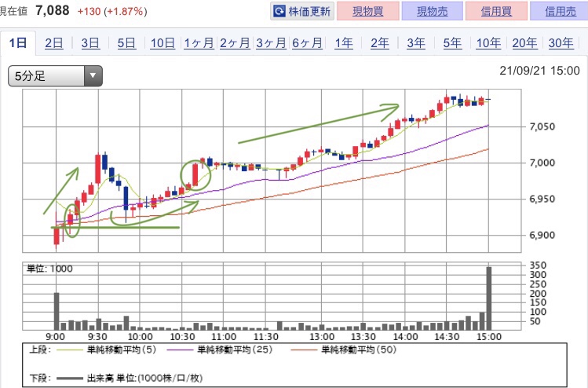Click the 6,950 price axis label
Screen dimensions: 588x388
point(542,199)
